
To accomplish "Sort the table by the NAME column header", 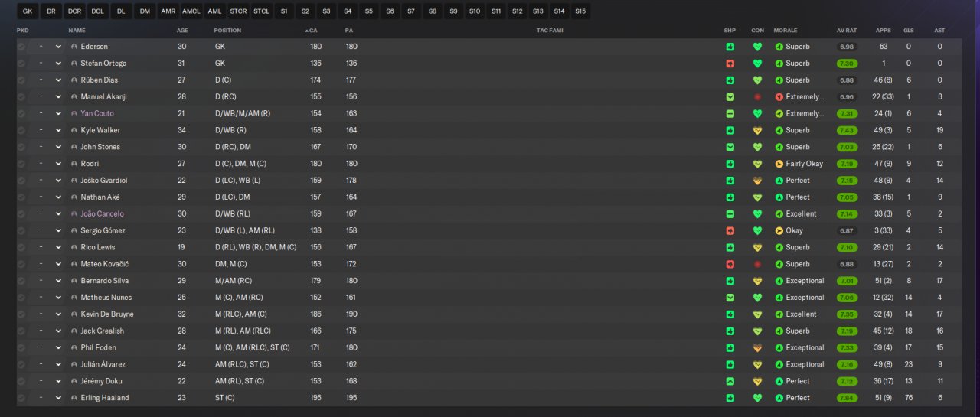I will click(77, 31).
